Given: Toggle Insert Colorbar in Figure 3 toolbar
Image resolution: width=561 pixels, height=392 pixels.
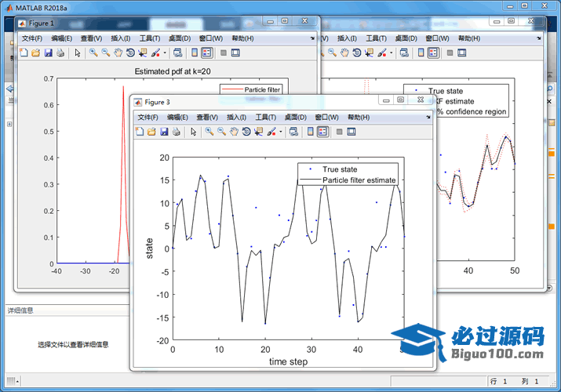Looking at the screenshot, I should click(x=309, y=132).
